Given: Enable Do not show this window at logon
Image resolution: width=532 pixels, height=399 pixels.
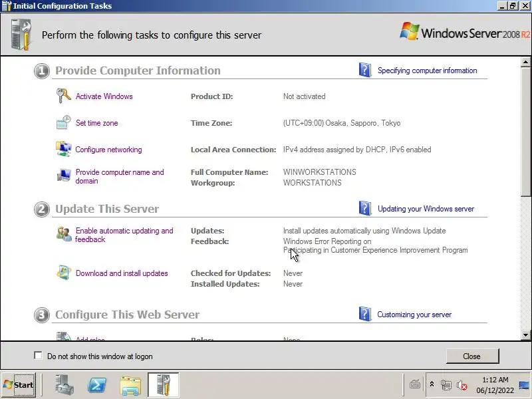Looking at the screenshot, I should pos(38,356).
